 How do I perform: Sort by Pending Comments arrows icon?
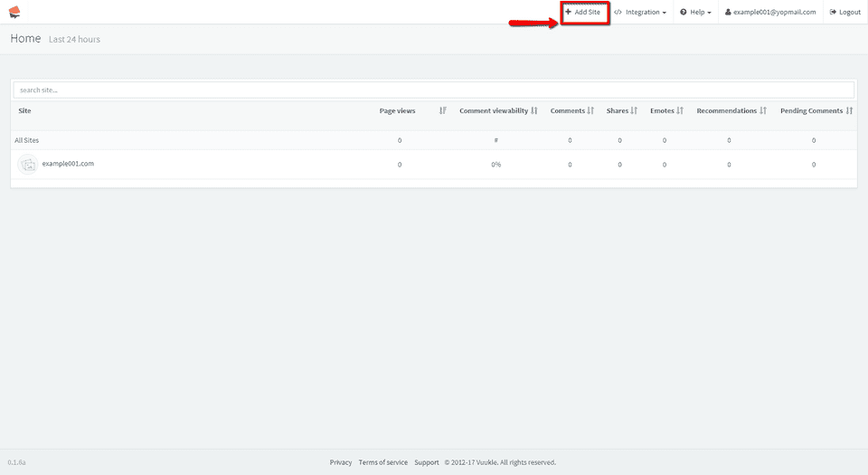(x=850, y=110)
